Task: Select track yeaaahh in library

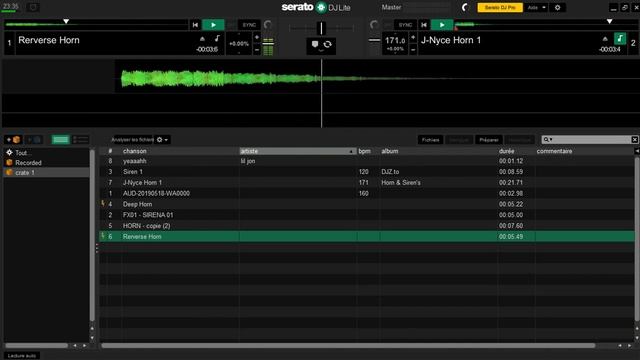Action: coord(367,161)
